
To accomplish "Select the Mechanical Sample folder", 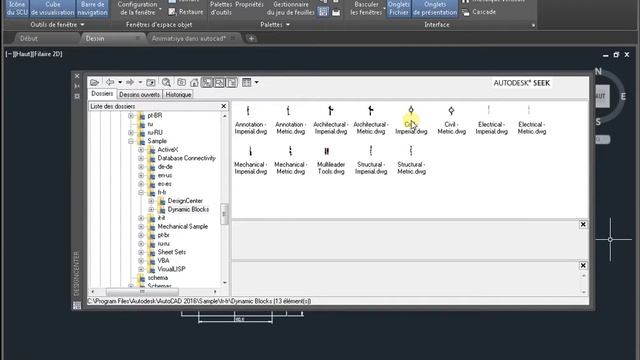I will tap(182, 227).
